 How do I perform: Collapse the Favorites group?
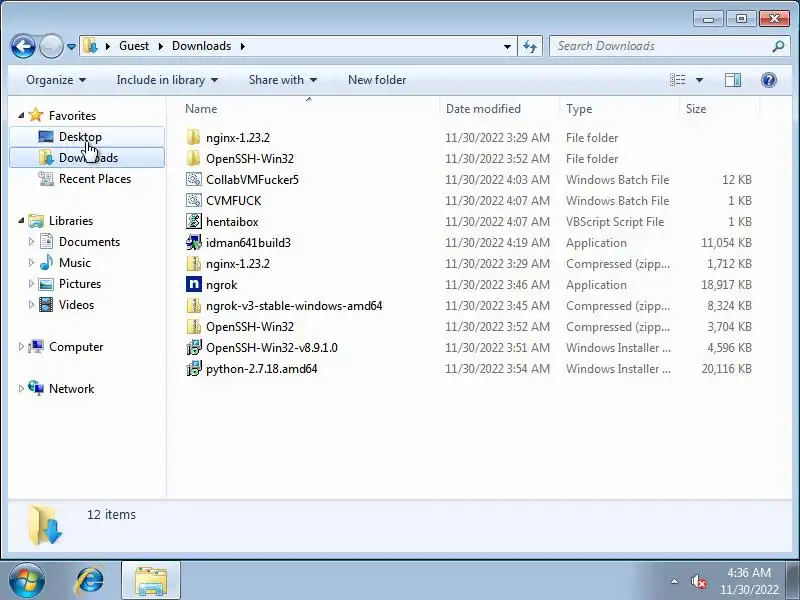[21, 115]
